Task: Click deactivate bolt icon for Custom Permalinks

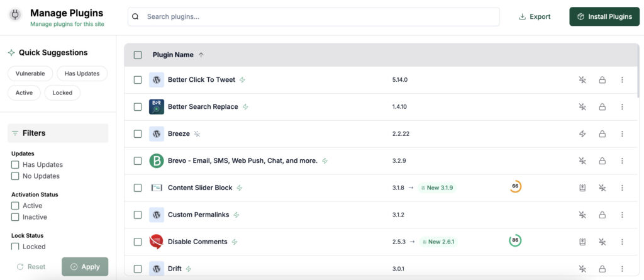Action: point(582,215)
